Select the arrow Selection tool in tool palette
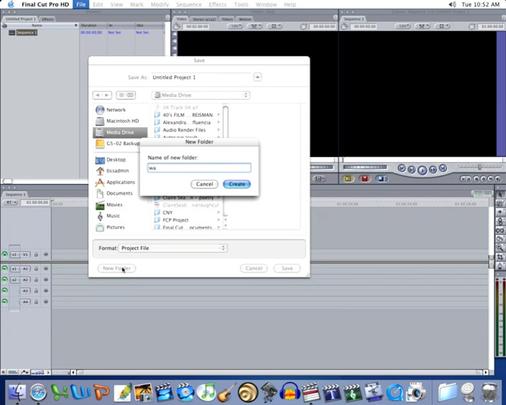506x405 pixels. [x=500, y=194]
